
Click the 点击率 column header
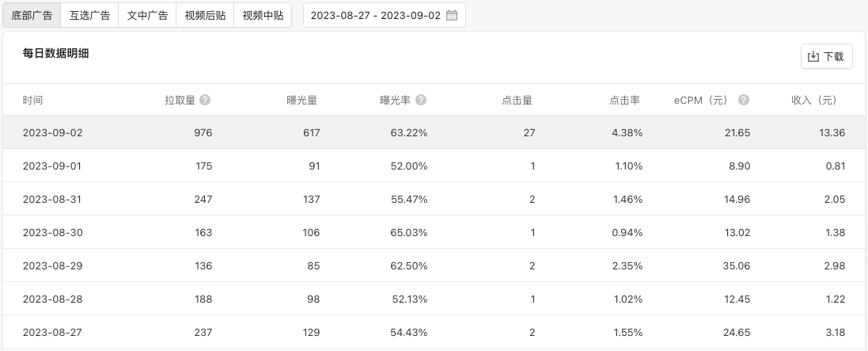tap(625, 101)
